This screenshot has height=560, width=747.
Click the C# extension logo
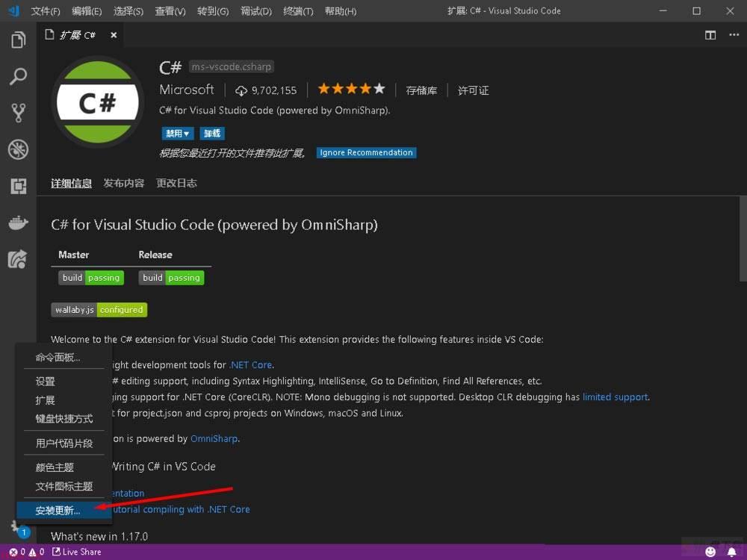coord(98,102)
